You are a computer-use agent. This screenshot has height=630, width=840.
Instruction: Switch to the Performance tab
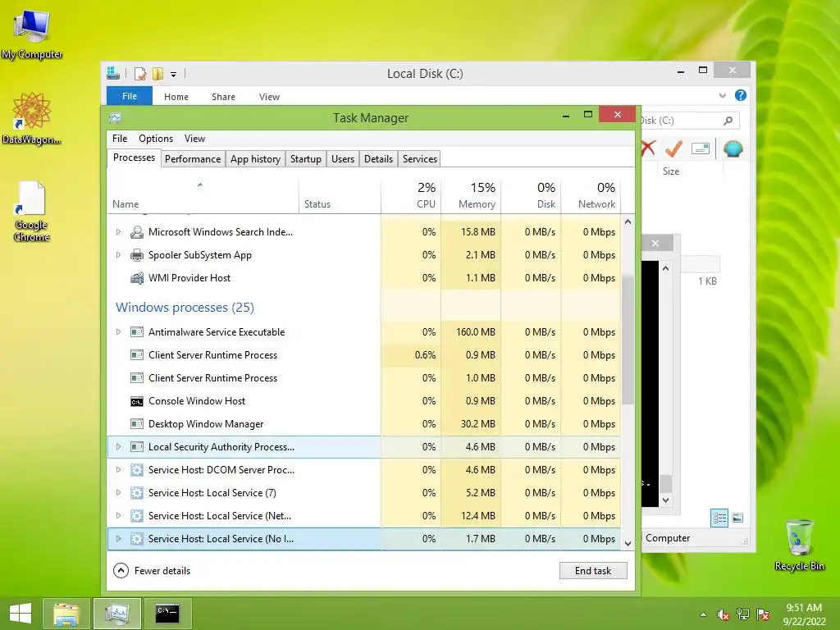(x=193, y=159)
